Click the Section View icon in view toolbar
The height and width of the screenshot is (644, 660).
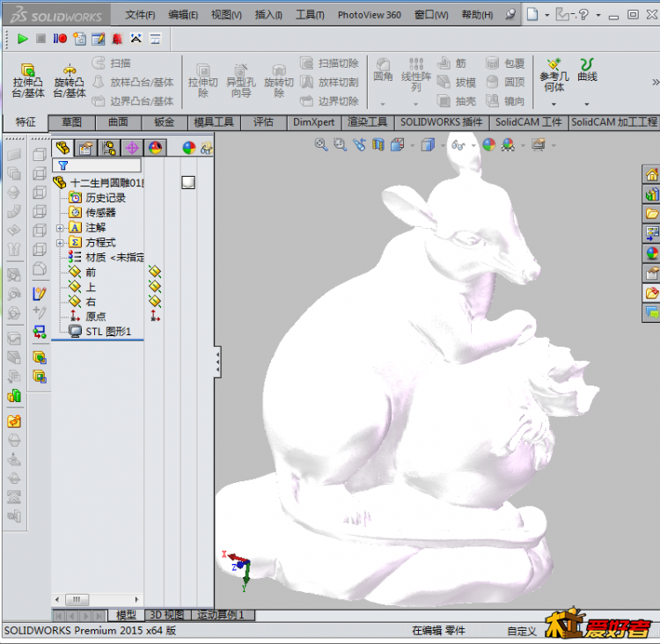[378, 145]
